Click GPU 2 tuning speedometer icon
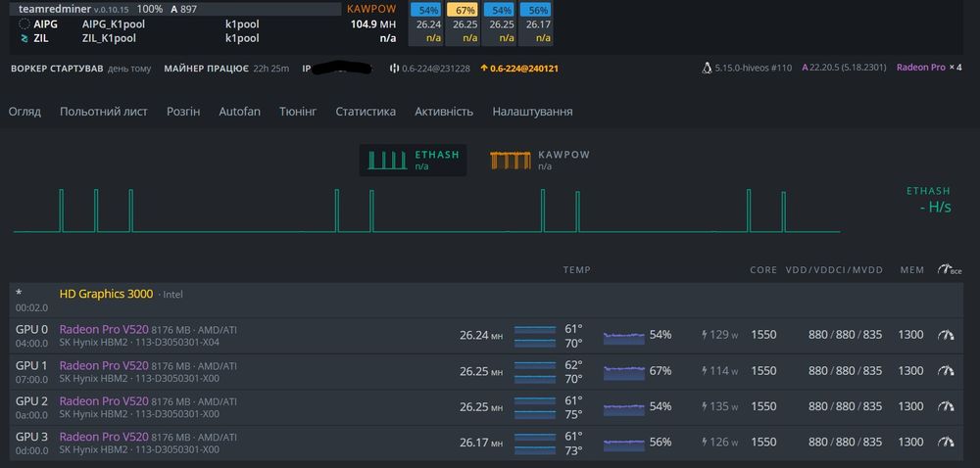The image size is (980, 468). 946,406
